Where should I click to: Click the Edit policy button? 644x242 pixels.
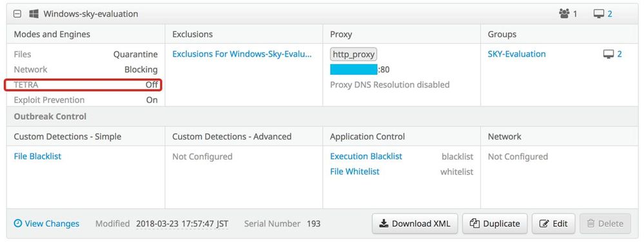coord(554,223)
